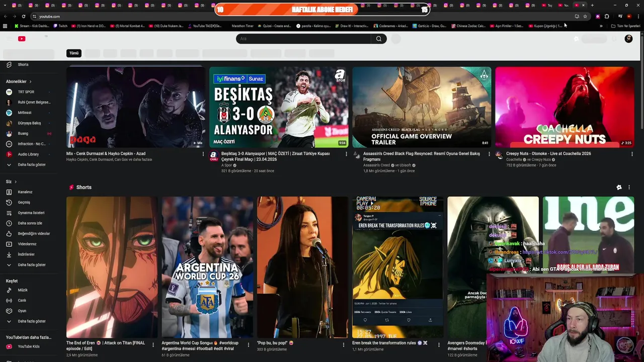This screenshot has height=362, width=644.
Task: Open the Chinese Zodiac Calc bookmark
Action: (468, 26)
